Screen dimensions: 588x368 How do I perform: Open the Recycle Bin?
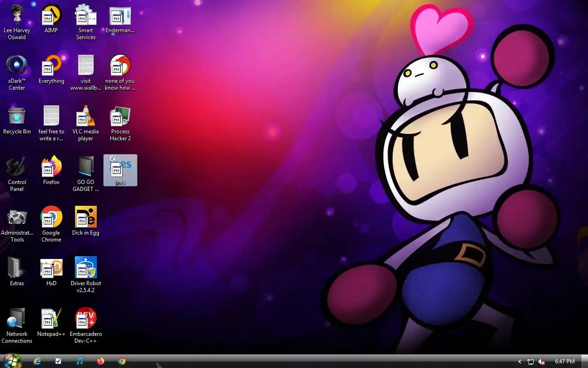coord(17,120)
